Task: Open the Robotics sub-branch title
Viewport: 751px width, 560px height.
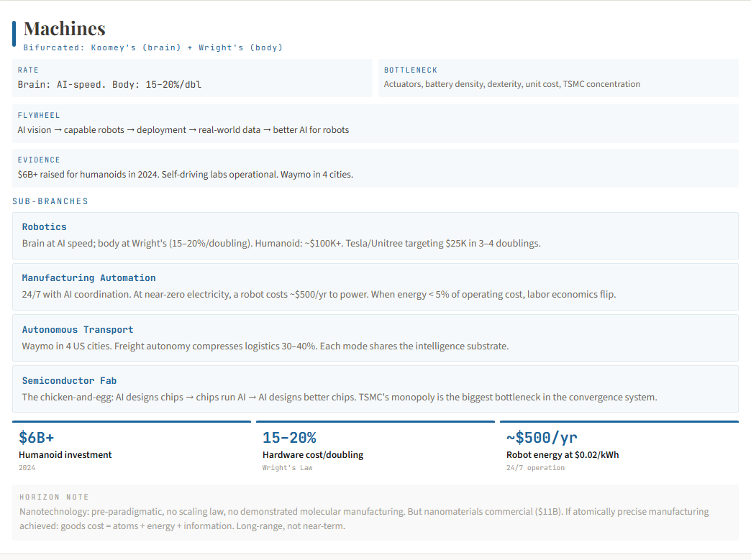Action: point(44,227)
